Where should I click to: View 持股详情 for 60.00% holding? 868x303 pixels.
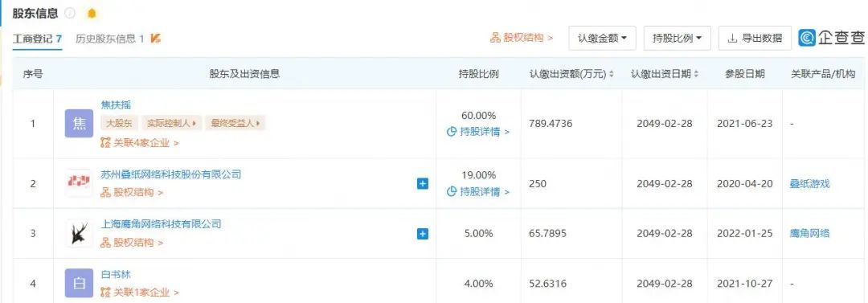477,132
